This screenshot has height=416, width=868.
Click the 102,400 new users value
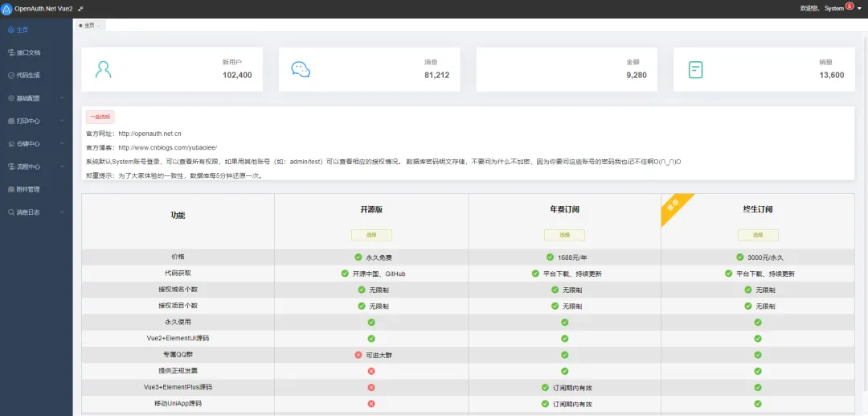point(237,76)
